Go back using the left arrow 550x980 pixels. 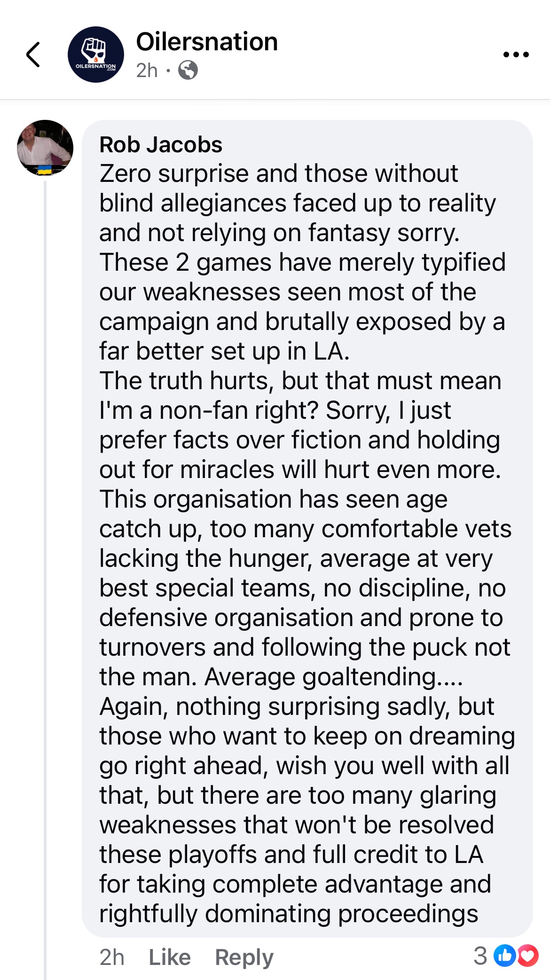[x=33, y=55]
